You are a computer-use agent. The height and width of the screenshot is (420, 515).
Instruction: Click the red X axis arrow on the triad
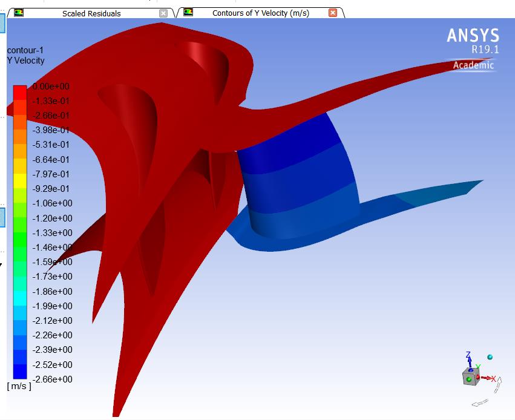coord(488,379)
